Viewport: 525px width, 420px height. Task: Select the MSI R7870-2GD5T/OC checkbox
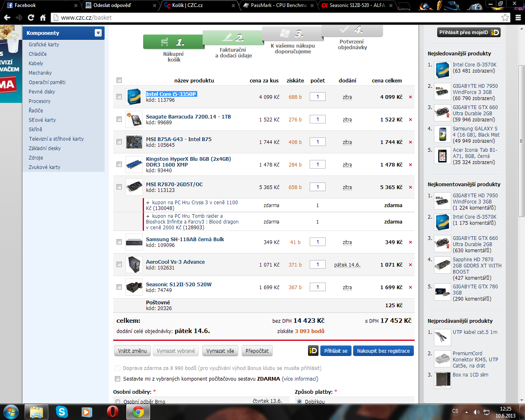click(119, 187)
